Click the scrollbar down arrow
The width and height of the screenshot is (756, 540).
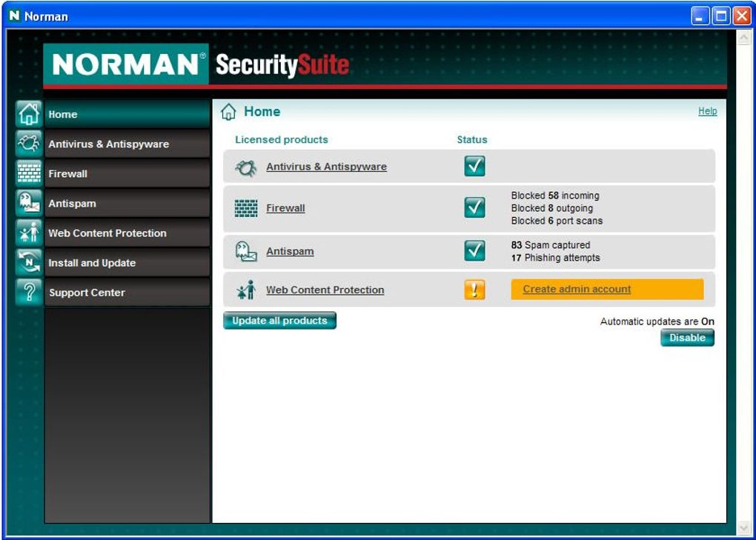click(x=744, y=529)
